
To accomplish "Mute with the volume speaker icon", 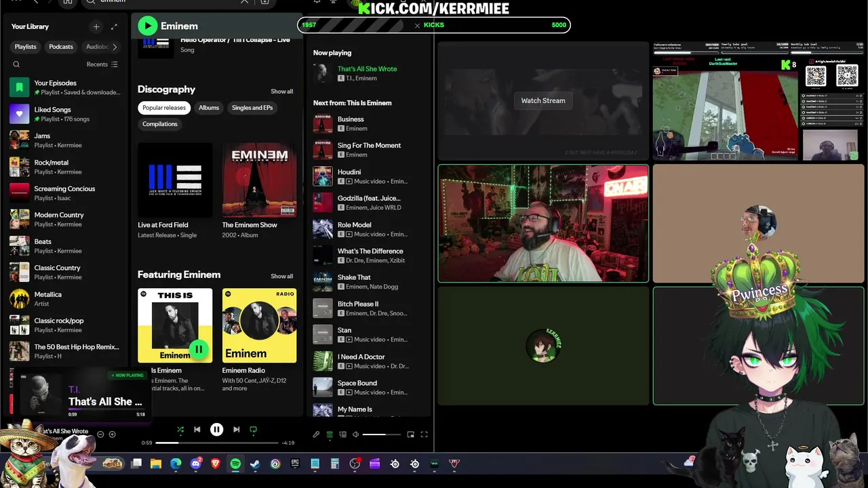I will (355, 434).
